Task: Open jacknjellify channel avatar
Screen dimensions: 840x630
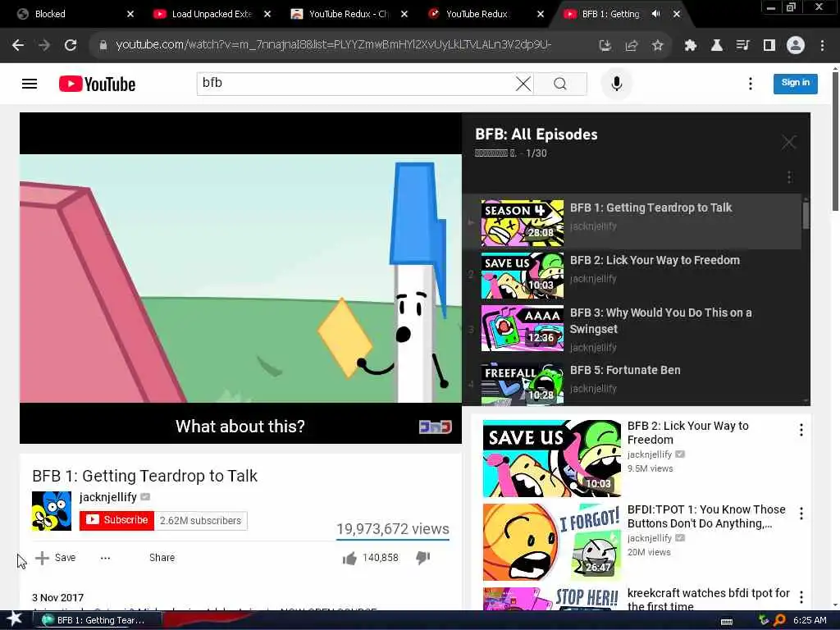Action: tap(52, 511)
